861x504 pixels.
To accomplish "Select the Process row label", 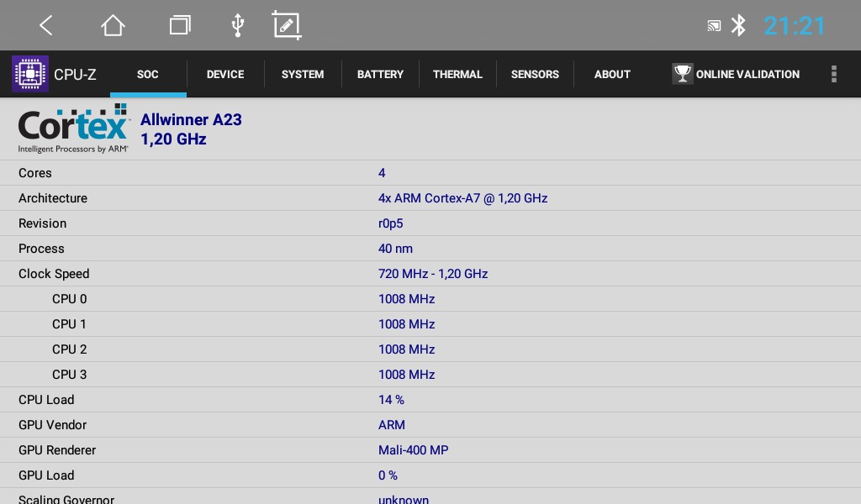I will (41, 249).
